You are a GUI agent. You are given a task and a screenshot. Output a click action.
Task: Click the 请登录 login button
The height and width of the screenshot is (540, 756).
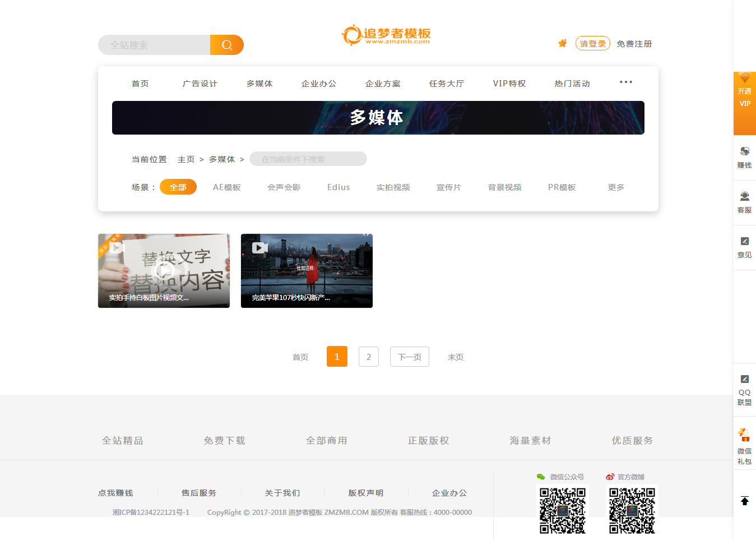592,44
